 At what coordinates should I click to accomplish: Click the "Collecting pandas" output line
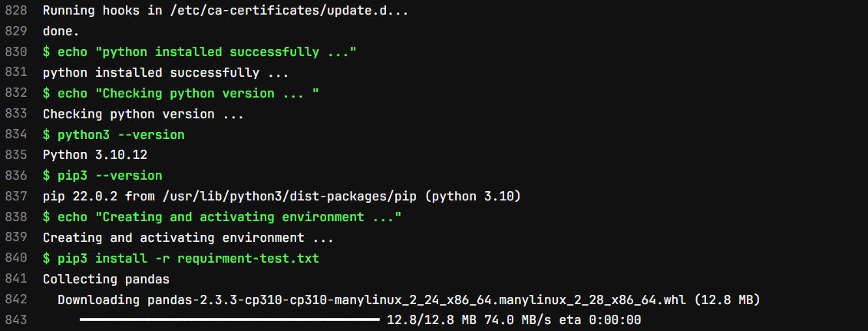point(106,280)
